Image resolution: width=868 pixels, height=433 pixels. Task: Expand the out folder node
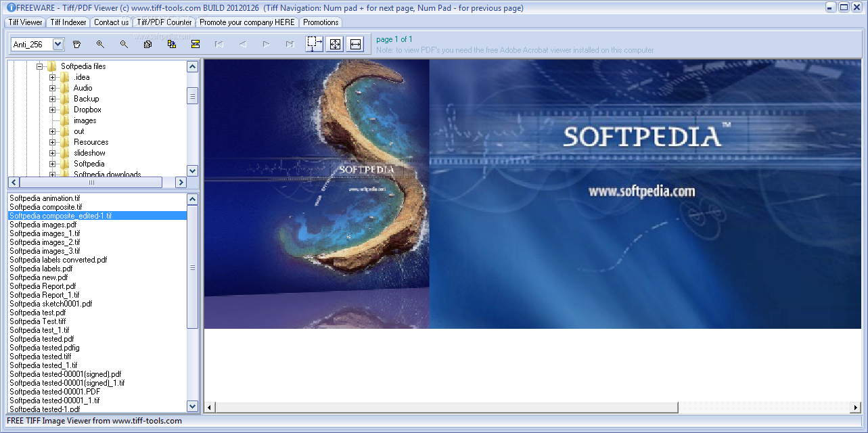pos(53,131)
